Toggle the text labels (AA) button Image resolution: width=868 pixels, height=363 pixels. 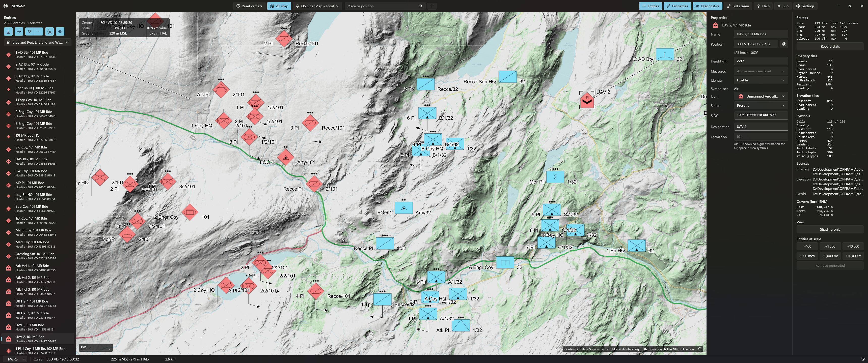(x=49, y=31)
